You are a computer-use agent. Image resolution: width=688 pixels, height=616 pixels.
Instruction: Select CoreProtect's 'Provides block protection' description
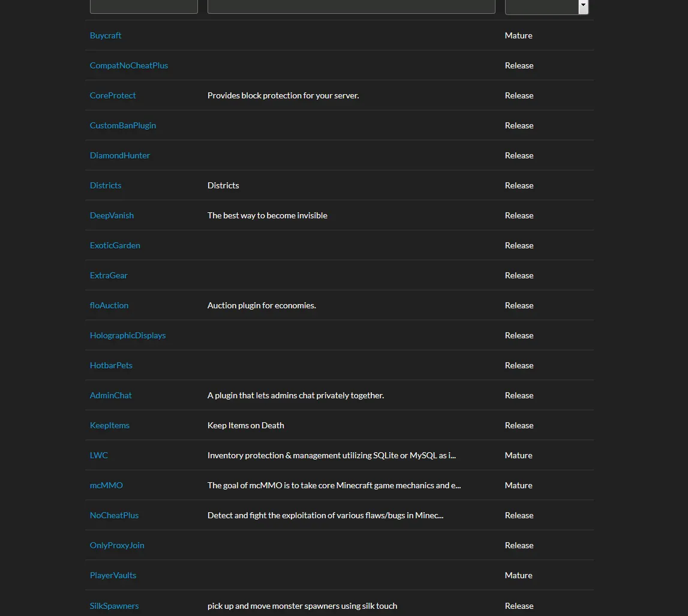coord(283,95)
